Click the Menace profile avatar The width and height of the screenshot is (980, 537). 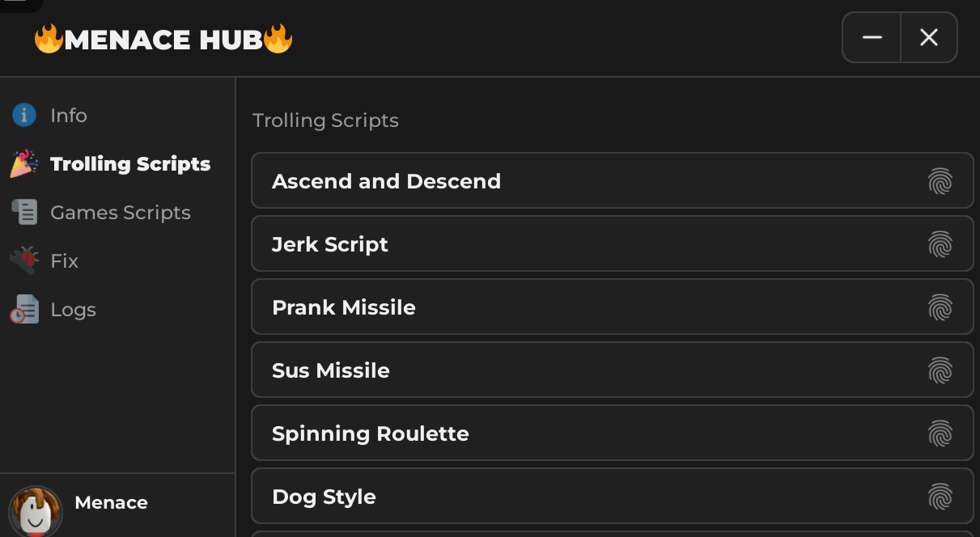click(35, 511)
